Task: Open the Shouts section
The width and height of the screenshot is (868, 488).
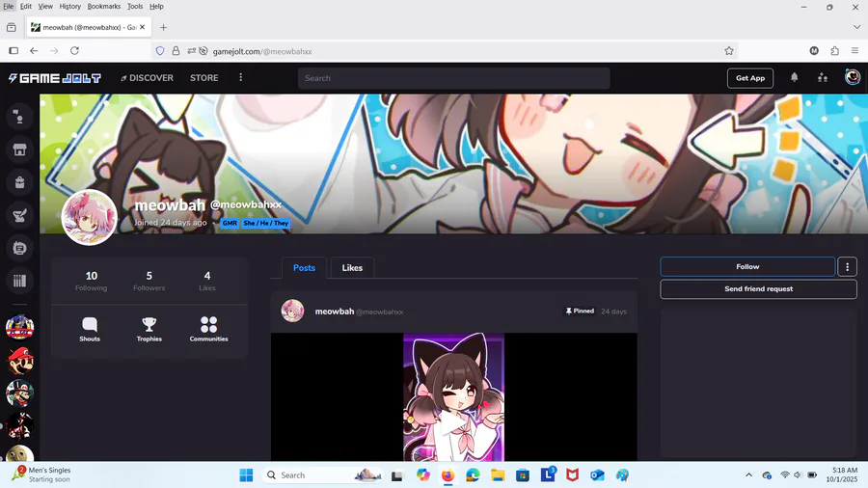Action: 90,329
